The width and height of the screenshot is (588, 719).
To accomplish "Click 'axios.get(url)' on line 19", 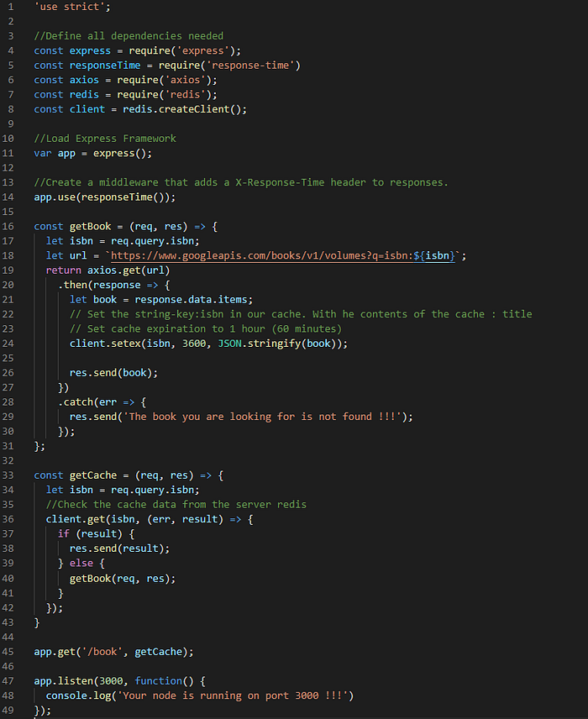I will click(129, 270).
